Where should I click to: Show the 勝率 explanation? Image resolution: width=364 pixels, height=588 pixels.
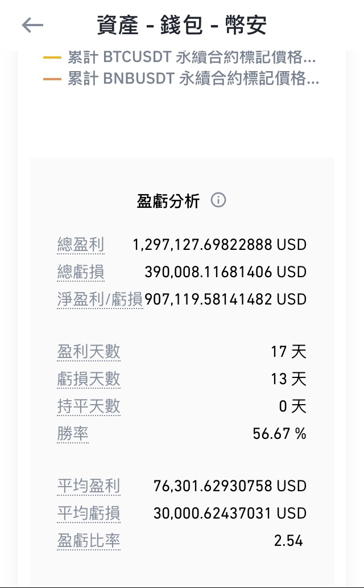tap(73, 434)
